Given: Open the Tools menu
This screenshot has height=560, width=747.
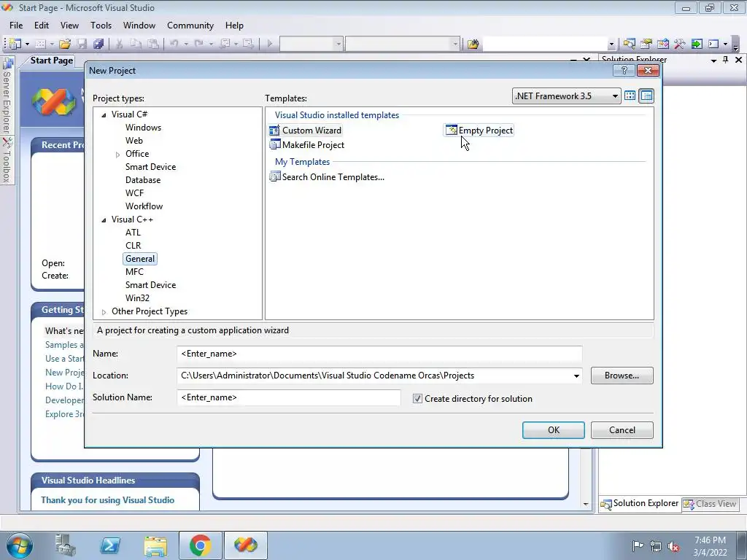Looking at the screenshot, I should (101, 26).
